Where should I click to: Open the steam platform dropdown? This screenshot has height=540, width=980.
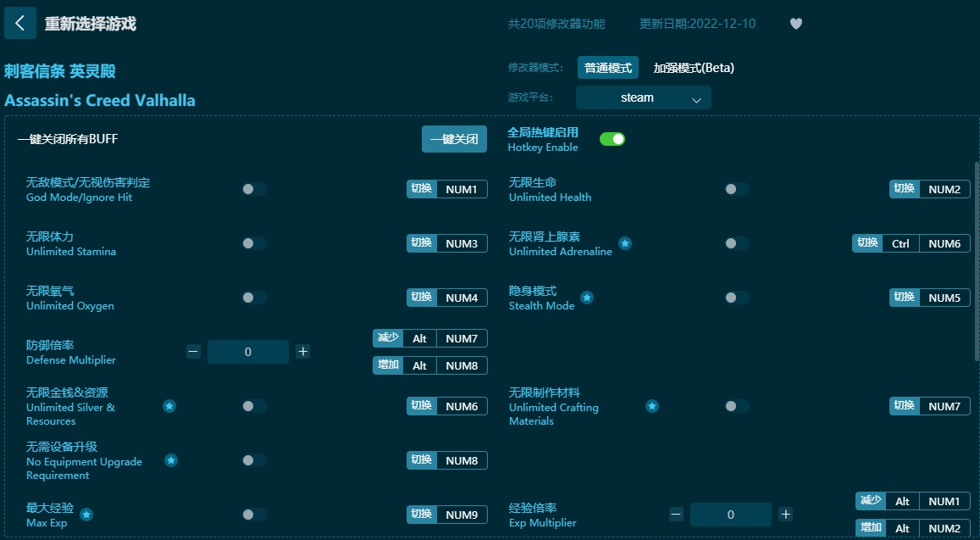(x=643, y=97)
